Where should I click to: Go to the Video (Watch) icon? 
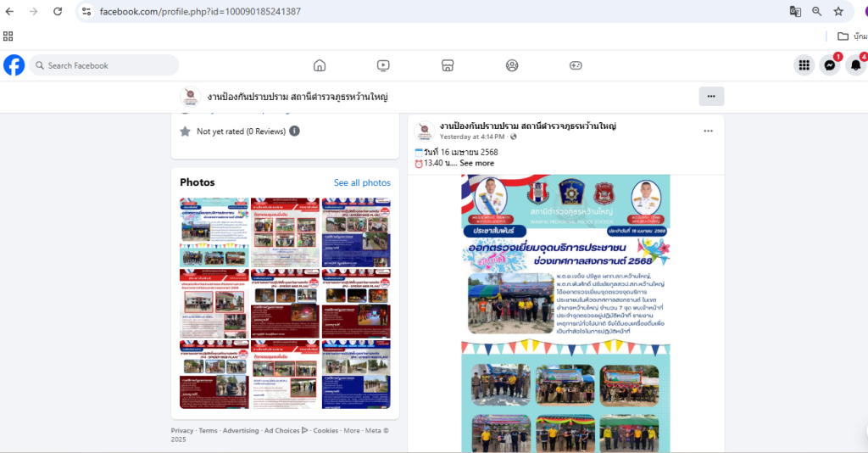coord(383,65)
